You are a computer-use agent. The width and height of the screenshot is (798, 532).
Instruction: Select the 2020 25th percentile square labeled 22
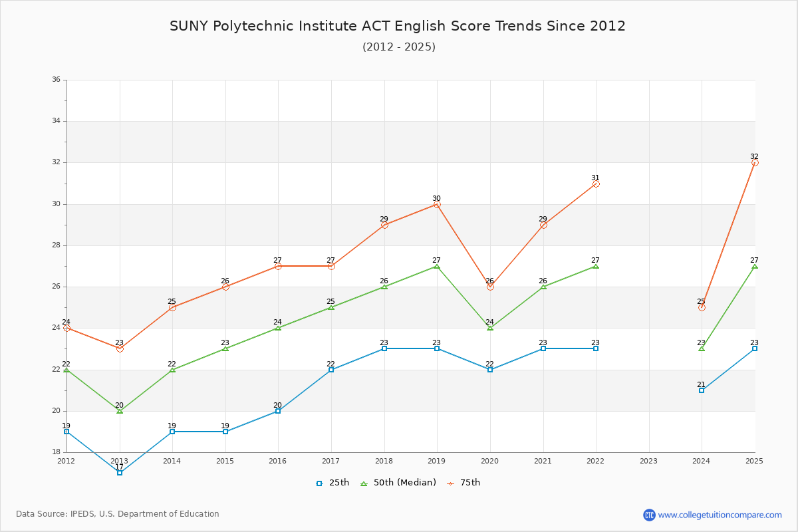point(490,370)
